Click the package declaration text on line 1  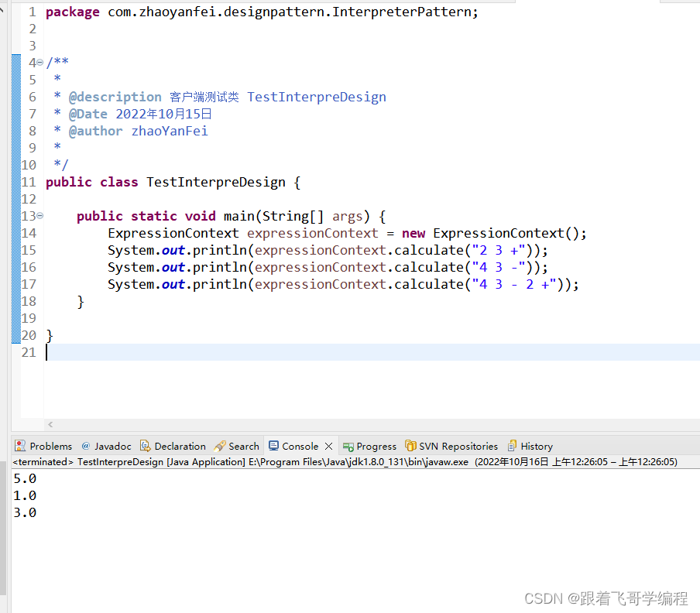point(262,12)
